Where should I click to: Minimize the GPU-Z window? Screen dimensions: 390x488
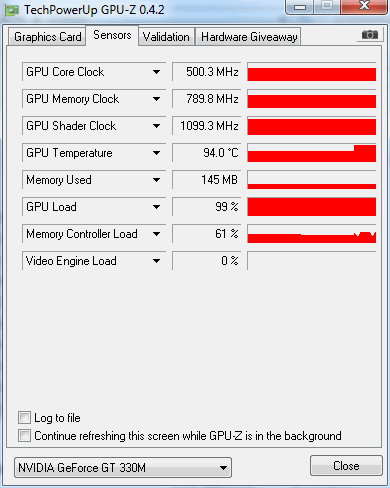pyautogui.click(x=300, y=7)
